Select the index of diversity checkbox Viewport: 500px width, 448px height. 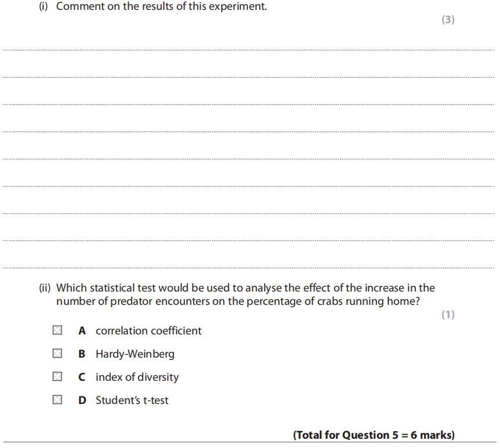point(57,377)
